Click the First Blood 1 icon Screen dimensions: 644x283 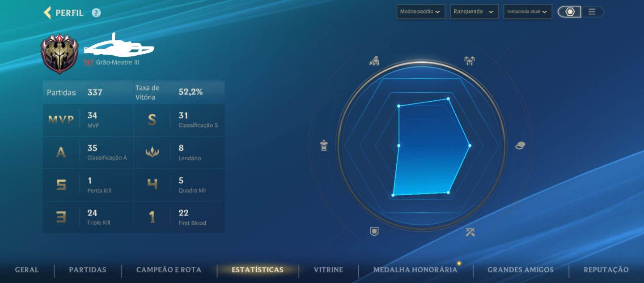(152, 217)
